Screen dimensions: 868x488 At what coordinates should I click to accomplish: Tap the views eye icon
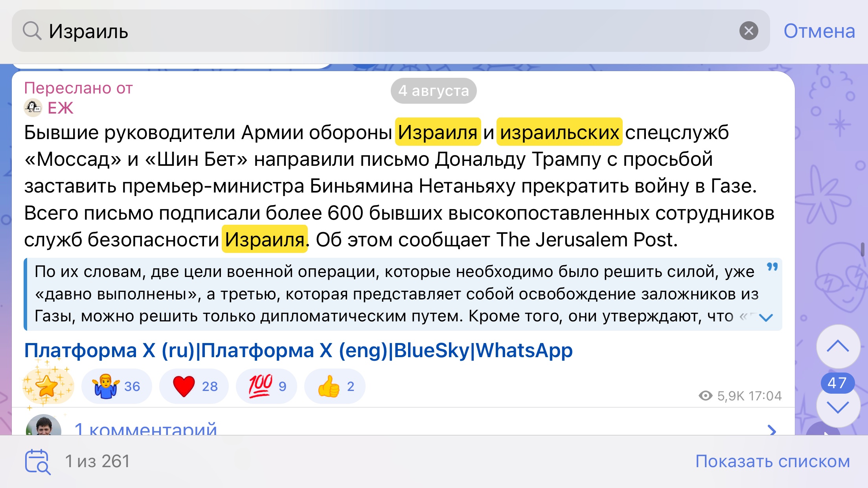[706, 396]
